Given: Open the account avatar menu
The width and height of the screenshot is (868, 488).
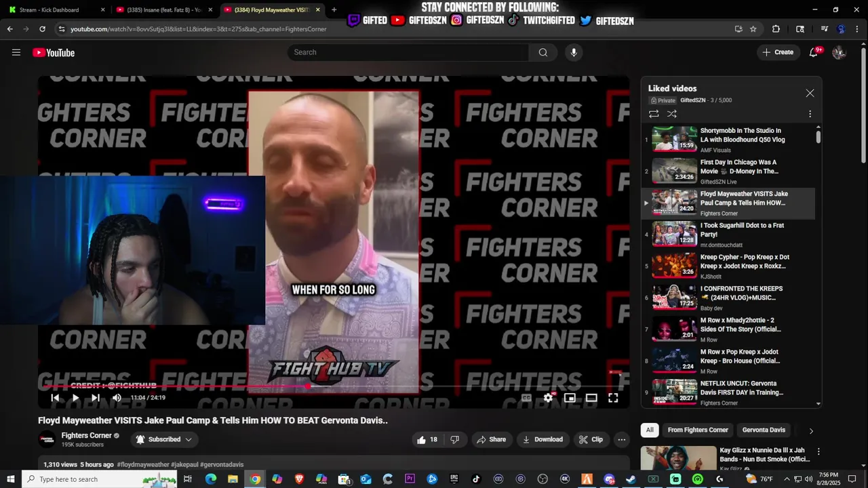Looking at the screenshot, I should pyautogui.click(x=839, y=52).
